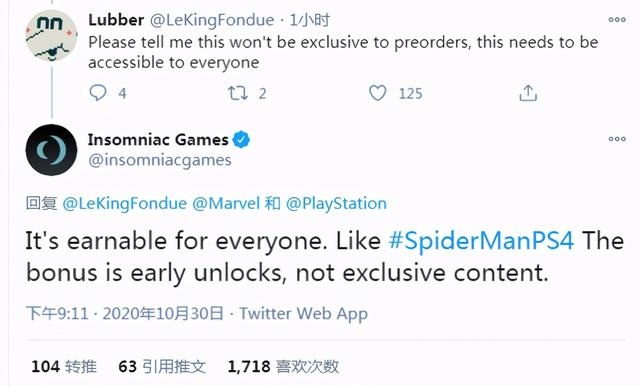View the 1,718 likes list
This screenshot has width=640, height=386.
[x=283, y=366]
